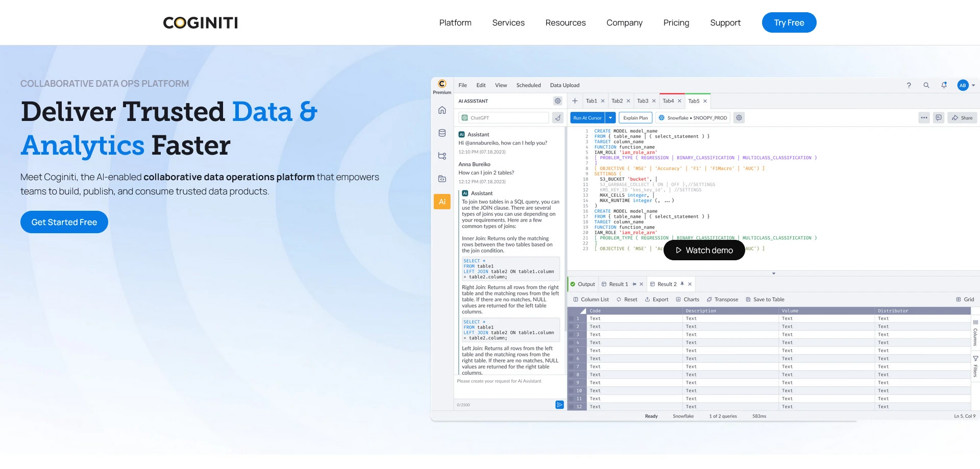Open the more options ellipsis
Image resolution: width=980 pixels, height=469 pixels.
click(924, 118)
